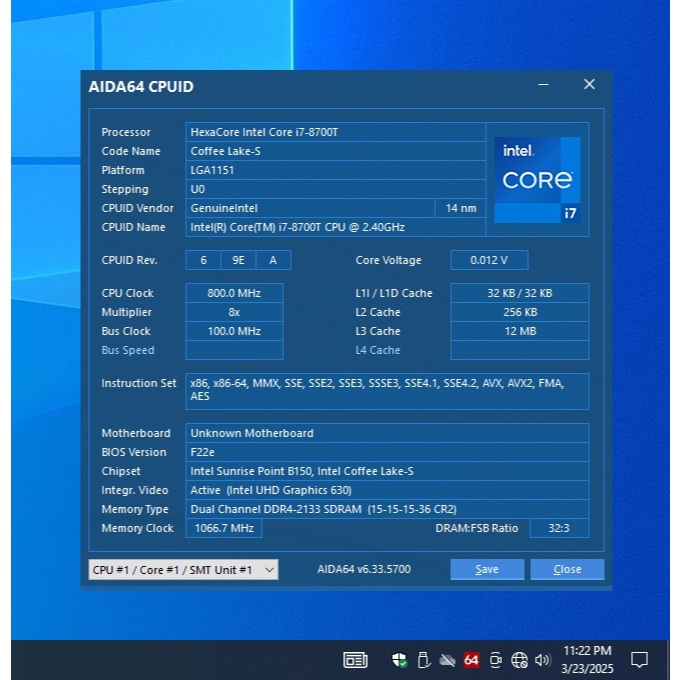
Task: Click the News and Interests taskbar icon
Action: 355,660
